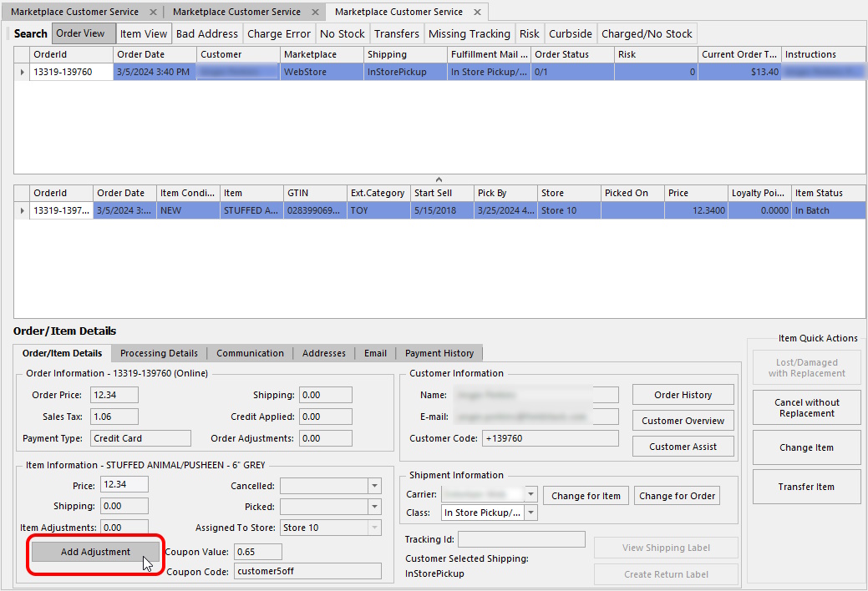This screenshot has width=868, height=591.
Task: Select the TOY category cell
Action: (x=378, y=211)
